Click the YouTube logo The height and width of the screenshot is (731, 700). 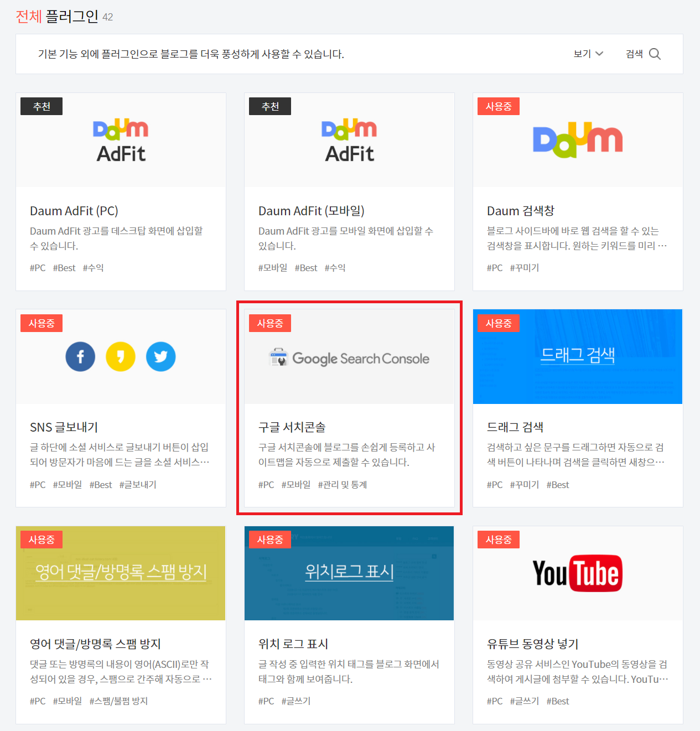[x=578, y=573]
